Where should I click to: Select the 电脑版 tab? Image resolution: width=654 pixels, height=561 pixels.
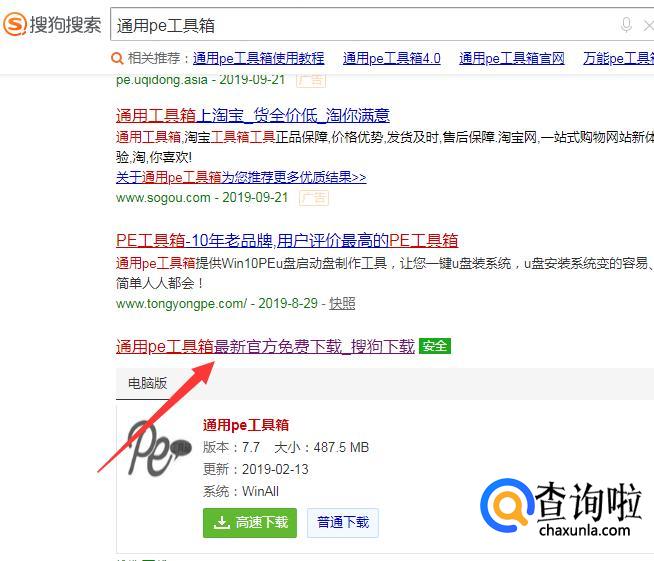[147, 383]
